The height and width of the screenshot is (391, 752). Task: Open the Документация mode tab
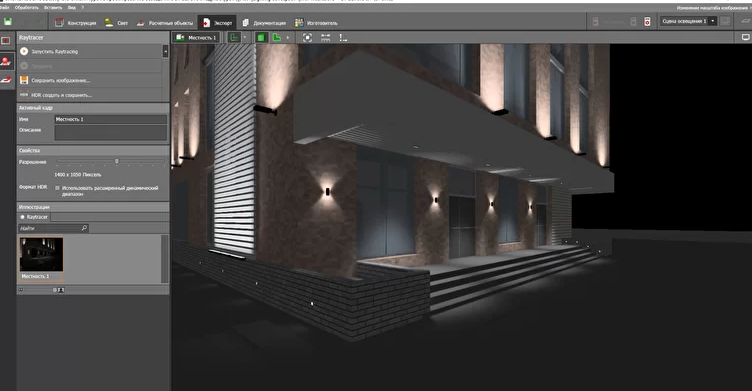[x=264, y=23]
